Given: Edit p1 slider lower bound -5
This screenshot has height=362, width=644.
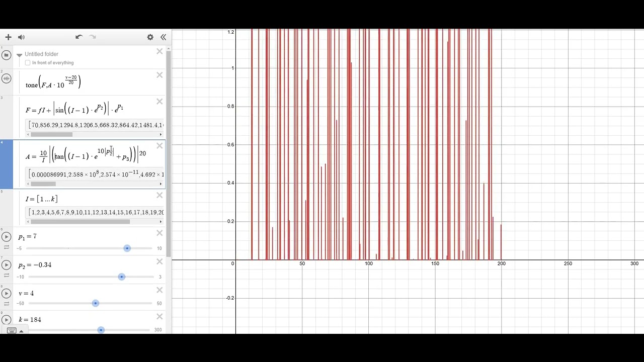Looking at the screenshot, I should point(19,248).
